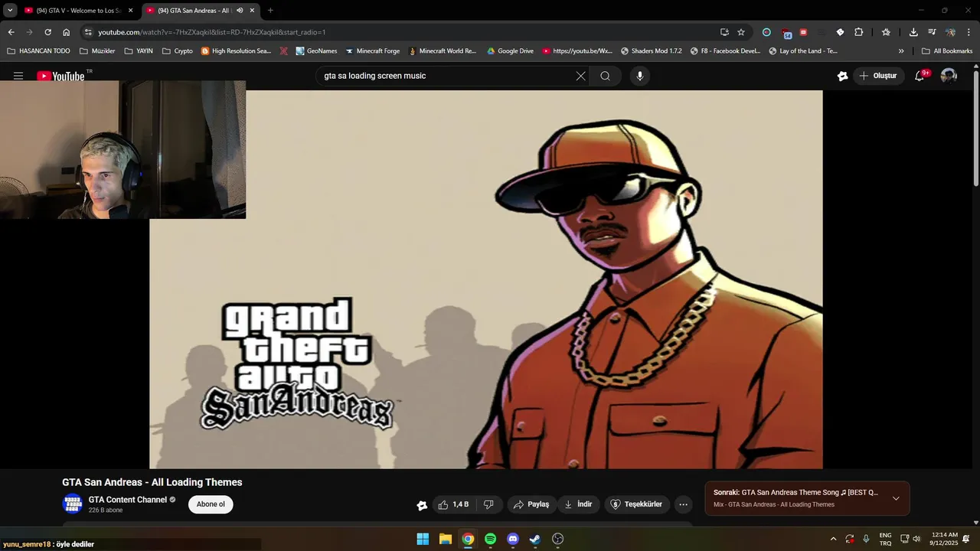Close the GTA San Andreas tab

pos(252,11)
